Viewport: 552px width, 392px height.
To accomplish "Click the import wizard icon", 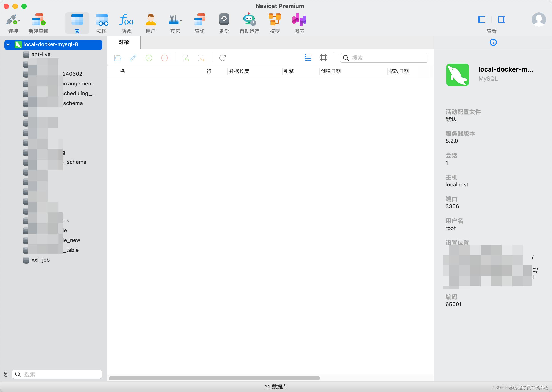I will coord(185,58).
